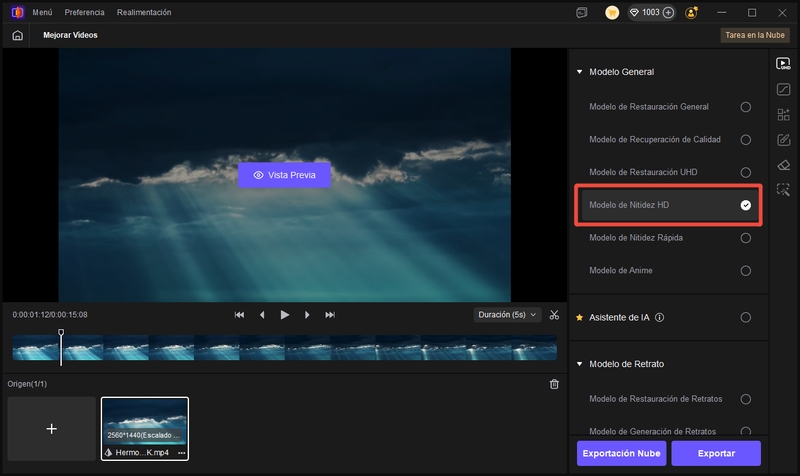Click the Vista Previa button
Screen dimensions: 800x476
[284, 174]
